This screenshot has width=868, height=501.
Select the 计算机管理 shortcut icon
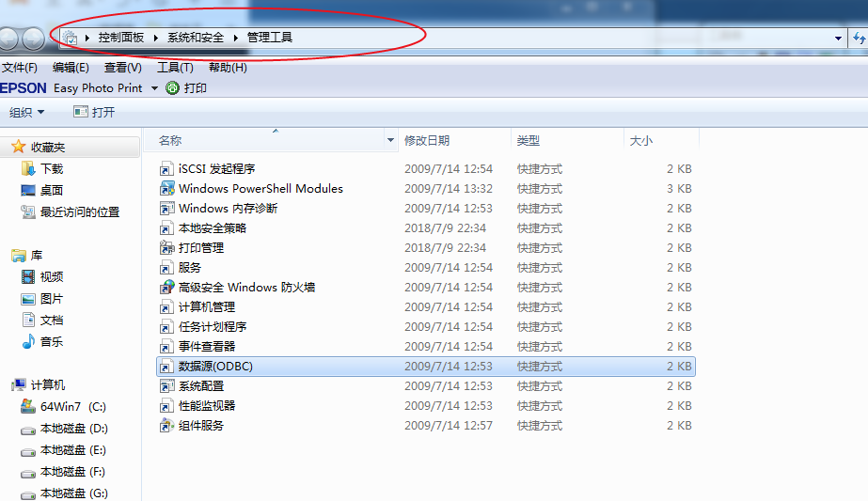click(x=166, y=307)
